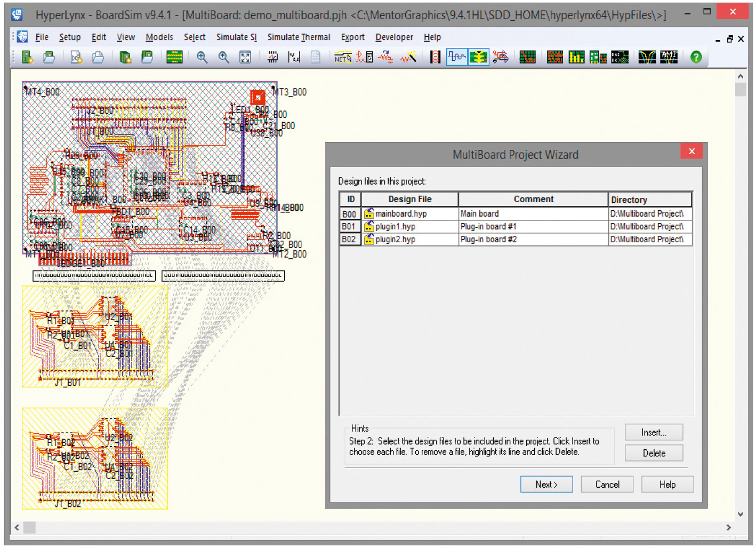Open the Export menu

pos(352,37)
